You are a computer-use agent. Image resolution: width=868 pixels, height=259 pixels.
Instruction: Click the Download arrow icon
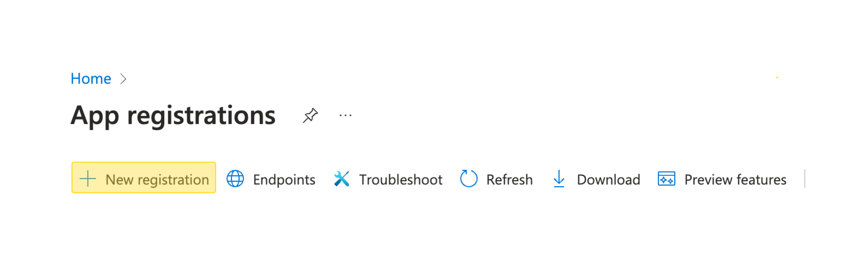point(559,179)
